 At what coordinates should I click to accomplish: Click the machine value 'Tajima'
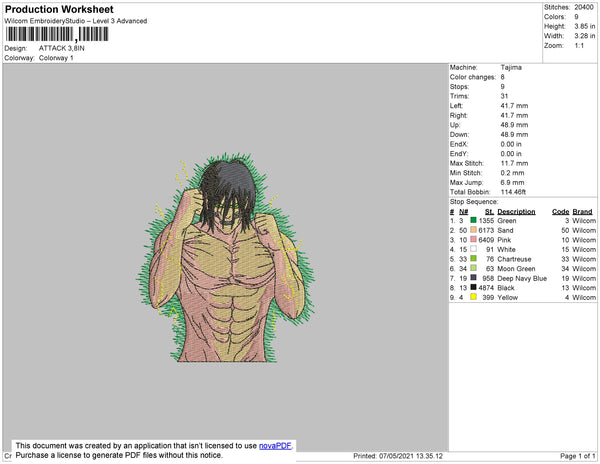(511, 67)
